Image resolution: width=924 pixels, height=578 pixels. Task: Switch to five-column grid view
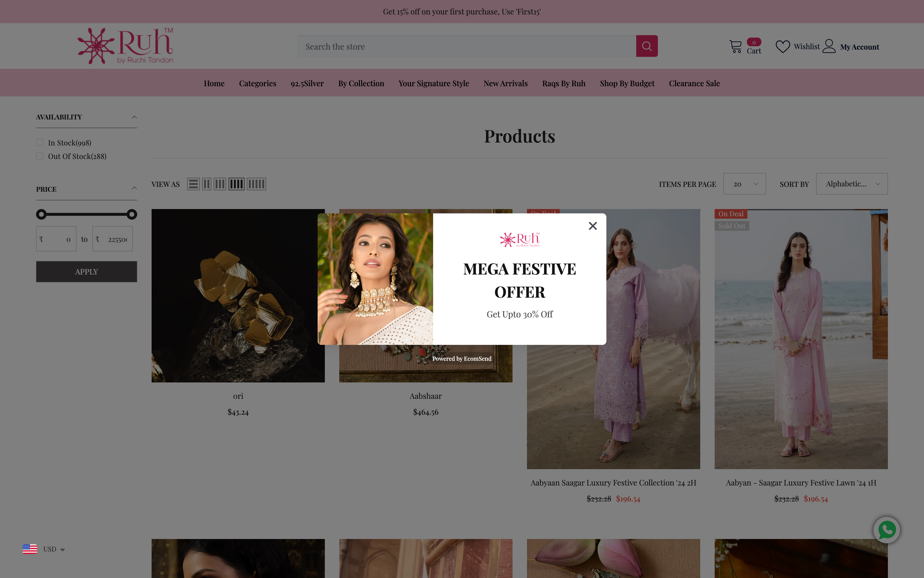pos(256,184)
